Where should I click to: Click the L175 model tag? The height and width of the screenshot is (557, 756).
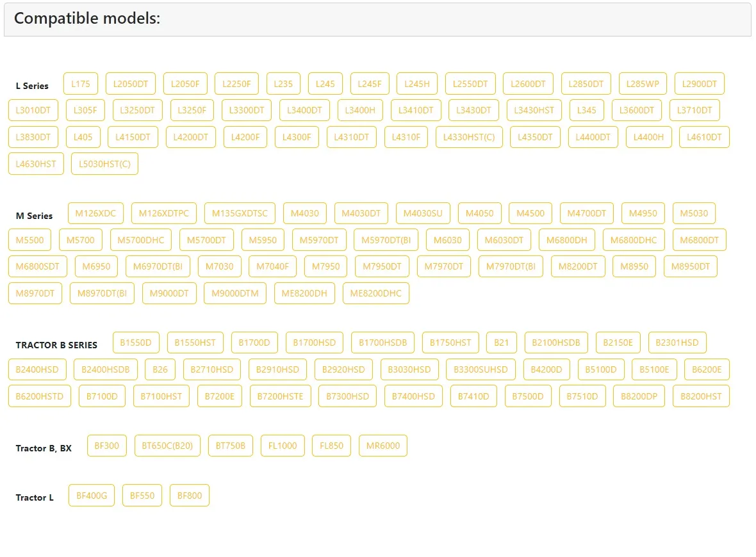(x=81, y=84)
